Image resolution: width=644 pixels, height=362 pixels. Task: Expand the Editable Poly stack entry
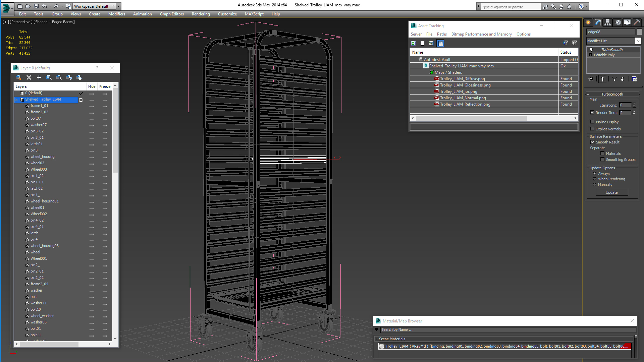click(x=590, y=55)
